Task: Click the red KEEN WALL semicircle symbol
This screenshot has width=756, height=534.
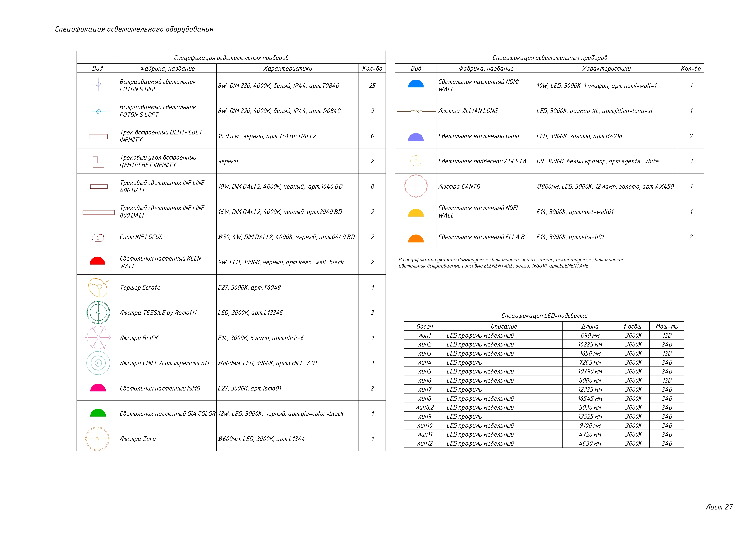Action: pyautogui.click(x=98, y=261)
